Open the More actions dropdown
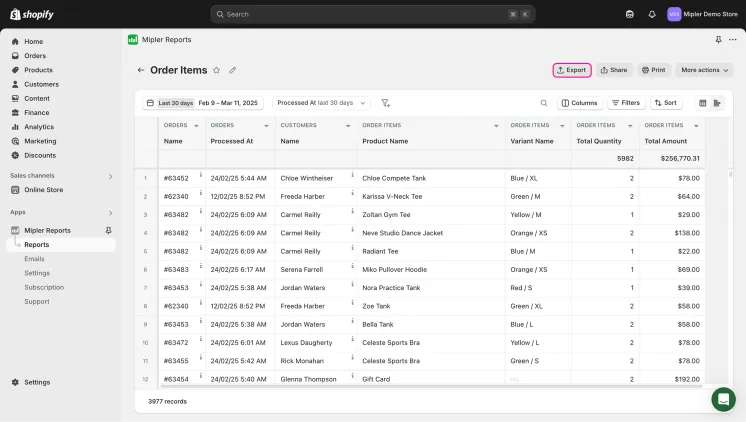The image size is (746, 422). coord(705,70)
